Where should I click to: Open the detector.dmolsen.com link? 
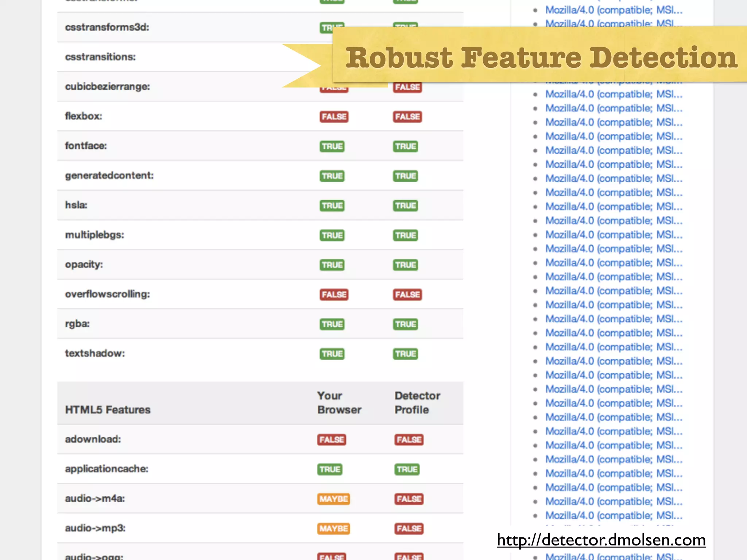coord(601,540)
